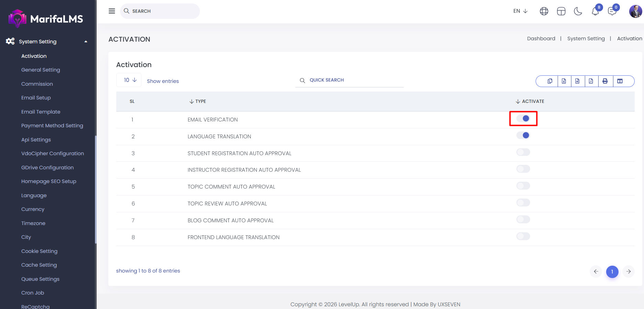
Task: Go to Payment Method Setting
Action: click(x=52, y=126)
